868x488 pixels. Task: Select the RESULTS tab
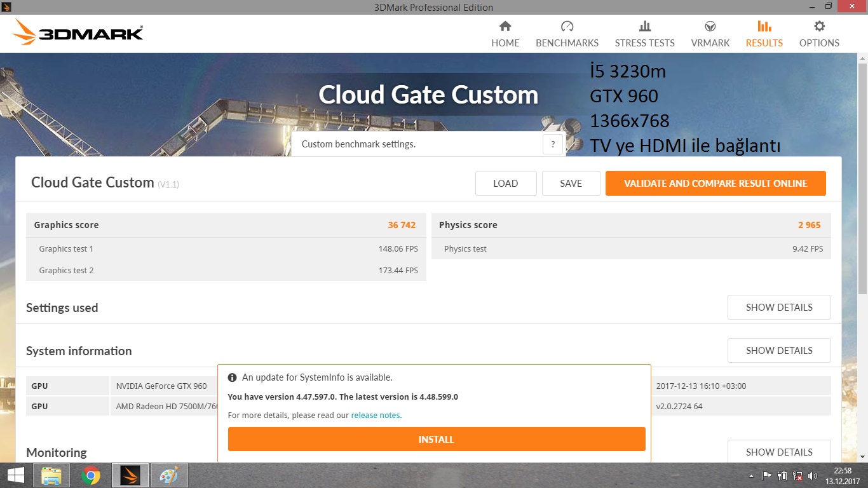764,34
